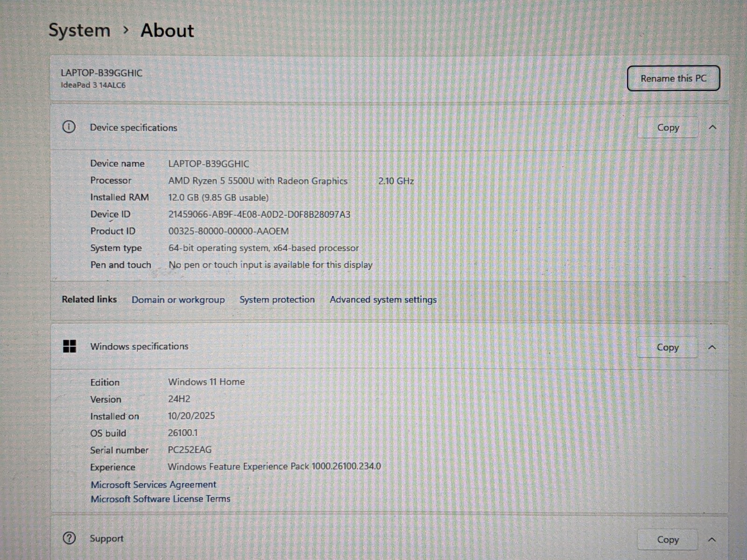This screenshot has width=747, height=560.
Task: Select the 64-bit operating system value
Action: pyautogui.click(x=263, y=248)
